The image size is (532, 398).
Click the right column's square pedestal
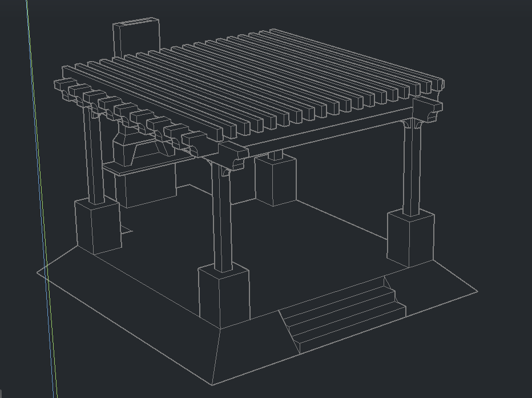tap(410, 238)
